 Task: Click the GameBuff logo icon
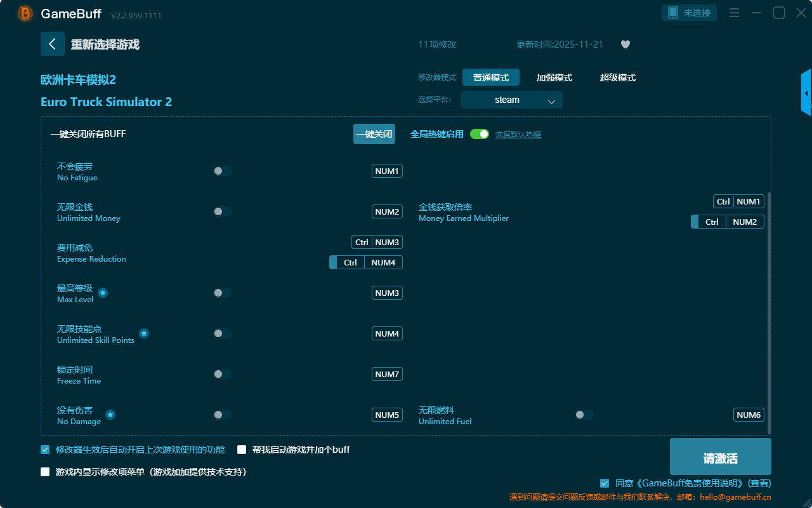point(25,13)
